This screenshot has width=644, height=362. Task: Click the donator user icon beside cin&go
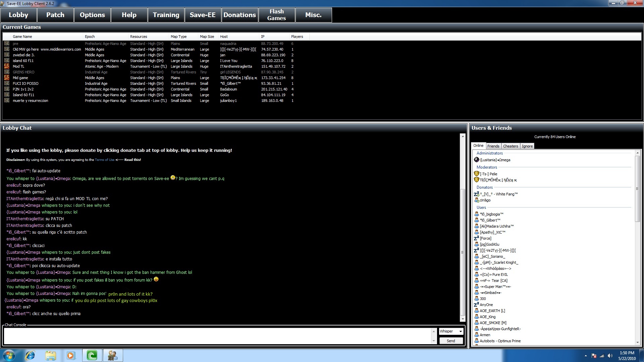pyautogui.click(x=476, y=200)
